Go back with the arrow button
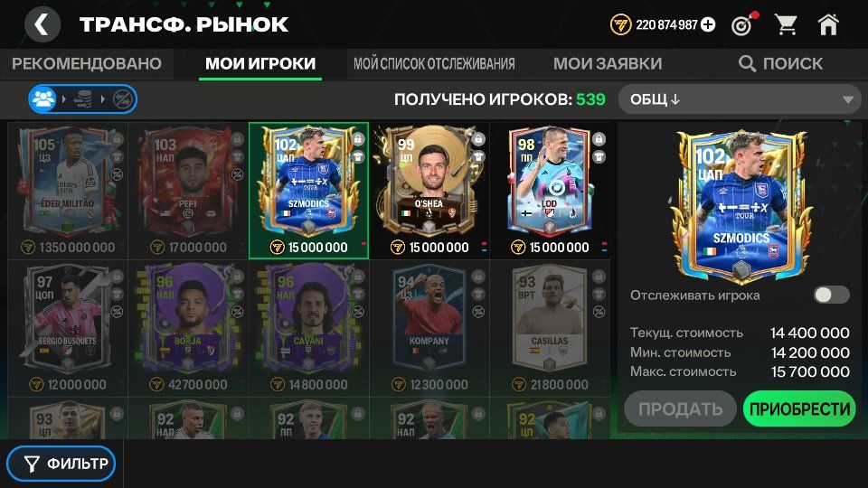 (42, 24)
